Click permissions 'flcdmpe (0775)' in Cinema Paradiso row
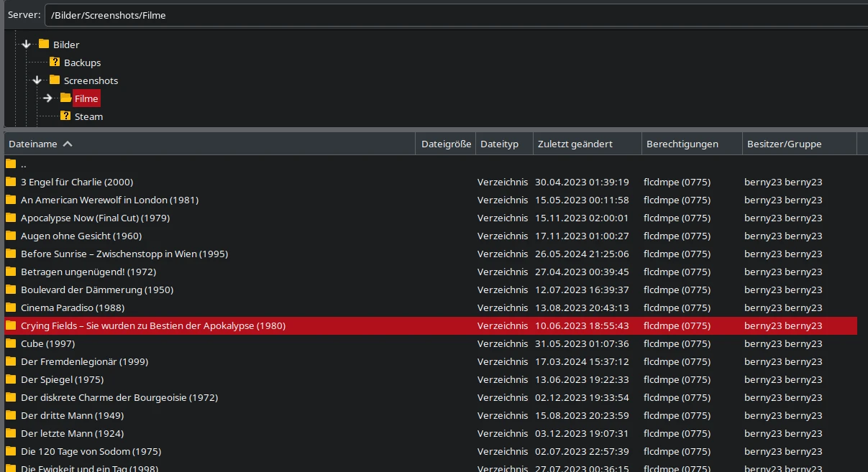Screen dimensions: 868x472 [x=676, y=307]
